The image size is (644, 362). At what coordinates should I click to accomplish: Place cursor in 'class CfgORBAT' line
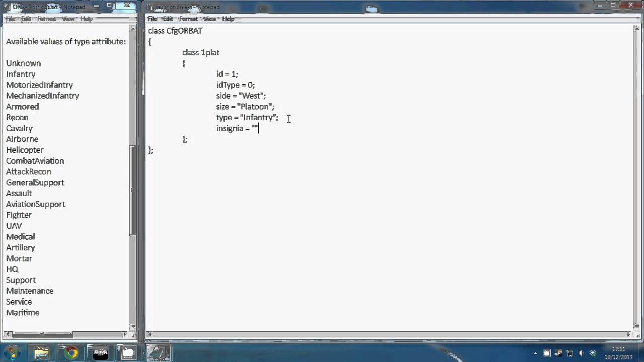click(175, 31)
